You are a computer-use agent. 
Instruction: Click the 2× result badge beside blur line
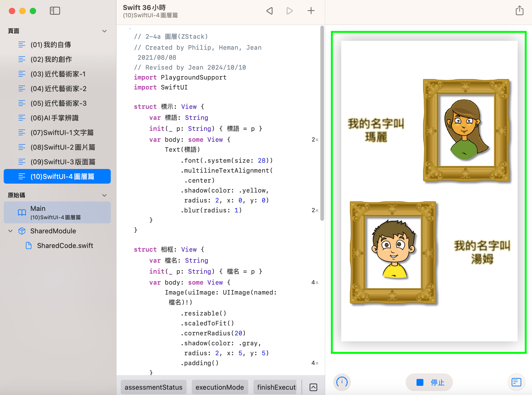click(315, 210)
